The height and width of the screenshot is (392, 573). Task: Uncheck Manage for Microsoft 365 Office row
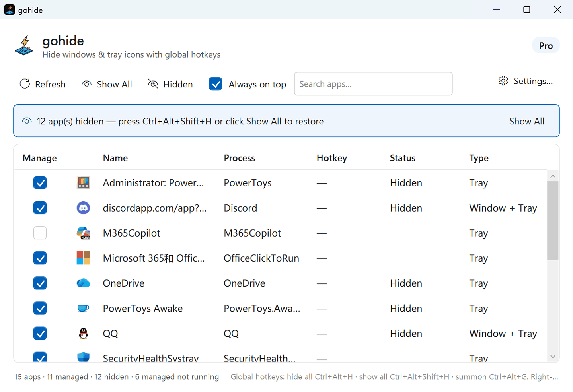tap(40, 258)
